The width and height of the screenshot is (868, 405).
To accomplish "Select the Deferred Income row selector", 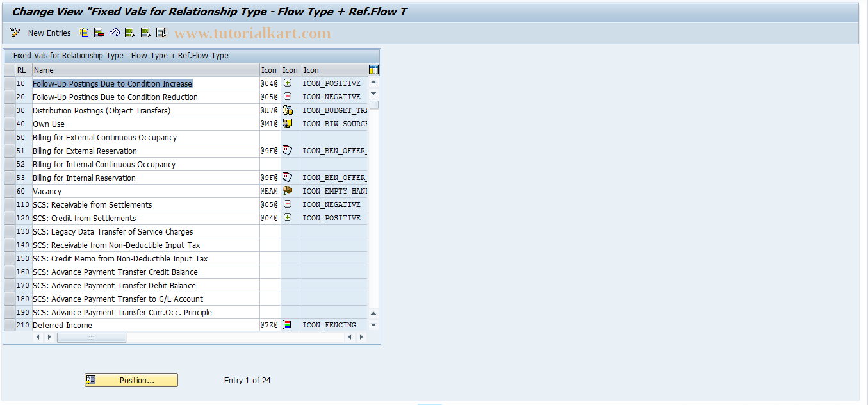I will tap(9, 325).
